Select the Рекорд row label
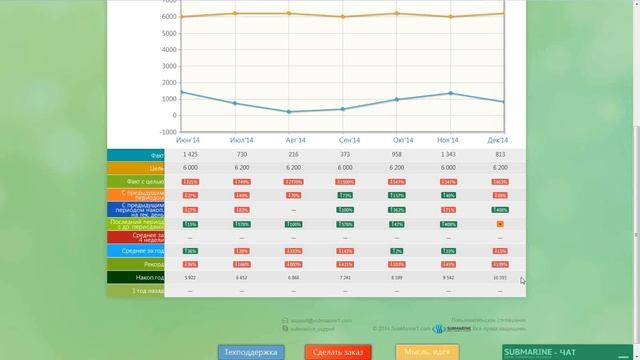This screenshot has width=640, height=360. click(x=136, y=264)
